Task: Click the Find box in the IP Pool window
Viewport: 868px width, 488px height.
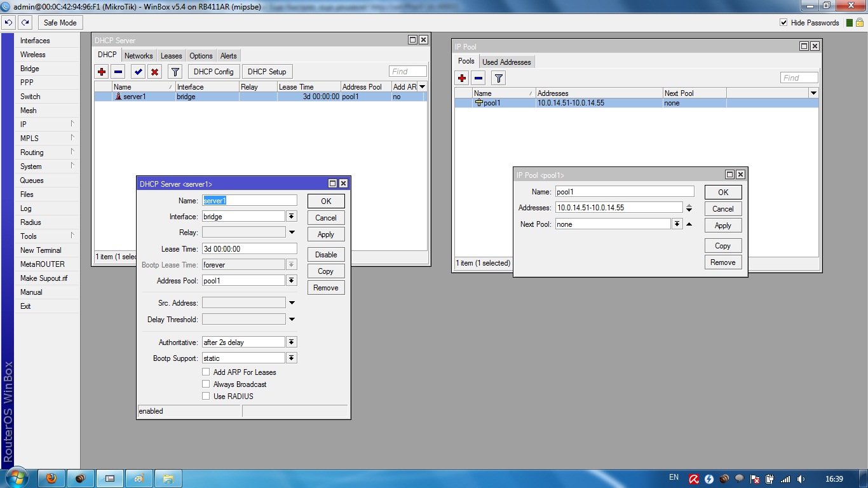Action: point(799,78)
